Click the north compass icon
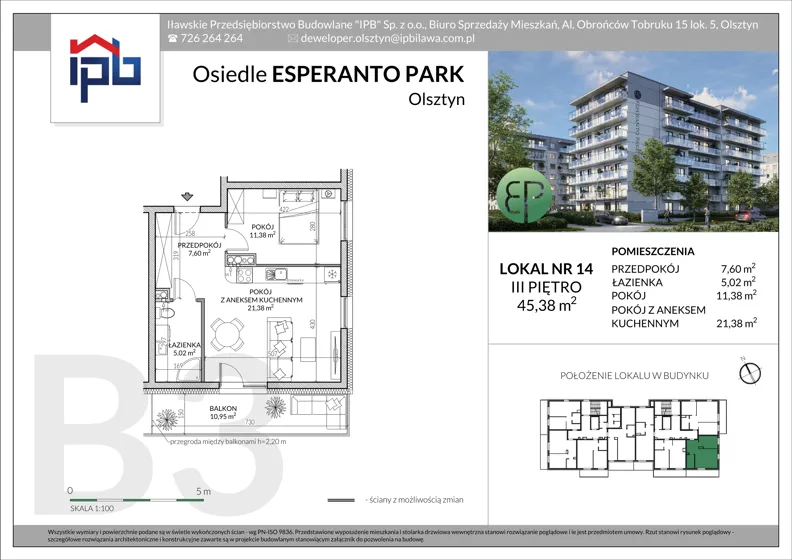Image resolution: width=792 pixels, height=560 pixels. (750, 372)
